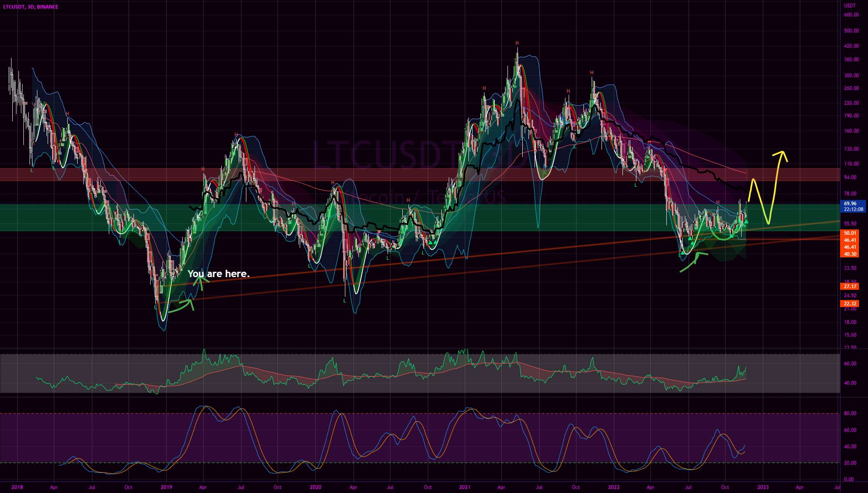Select the 69.96 current price label
The width and height of the screenshot is (868, 493).
pyautogui.click(x=850, y=204)
